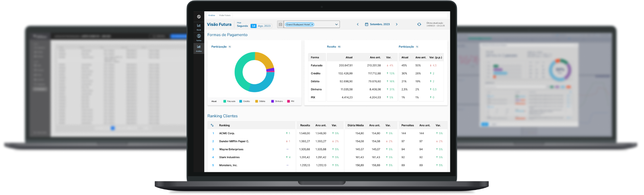Click the app logo in the sidebar

199,17
